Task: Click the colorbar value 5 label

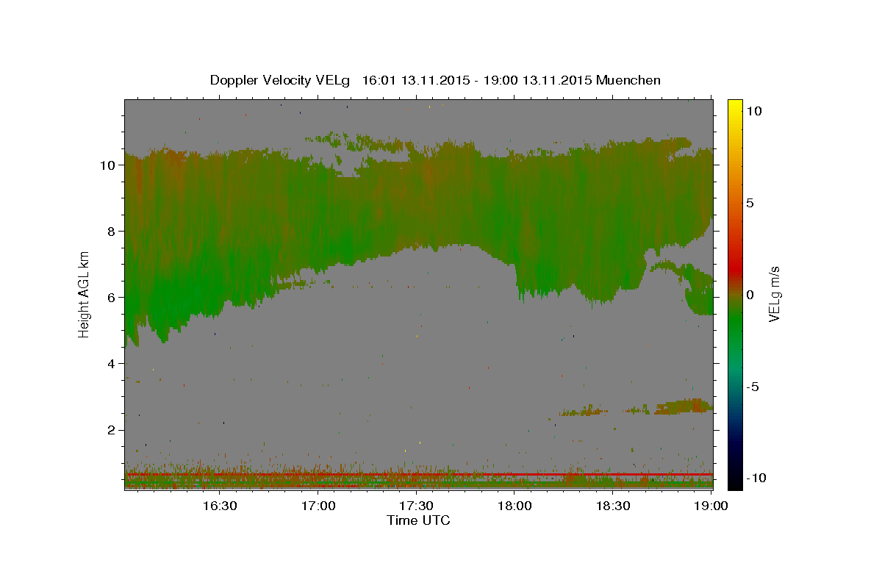Action: click(x=750, y=203)
